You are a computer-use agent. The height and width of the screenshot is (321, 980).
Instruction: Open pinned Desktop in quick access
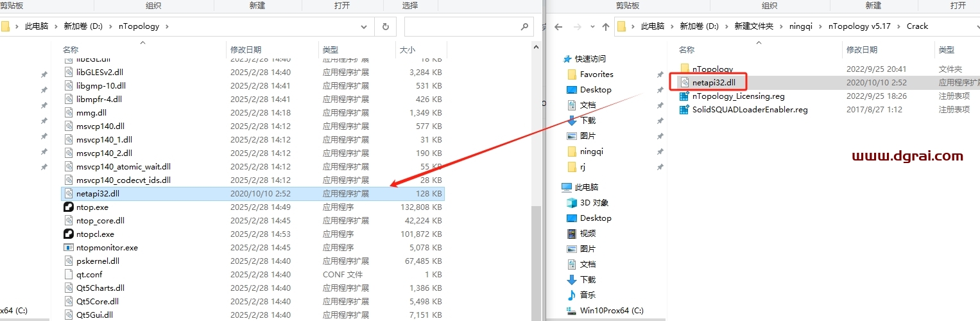point(589,90)
